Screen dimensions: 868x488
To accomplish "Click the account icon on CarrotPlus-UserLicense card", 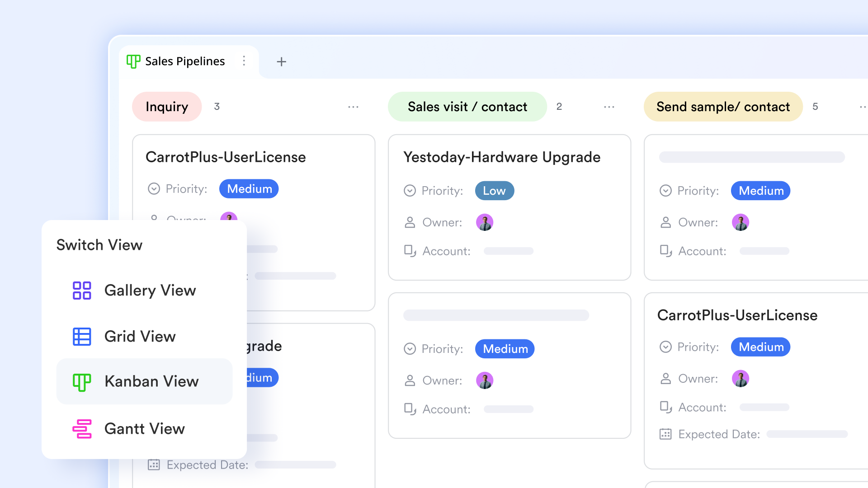I will (665, 407).
